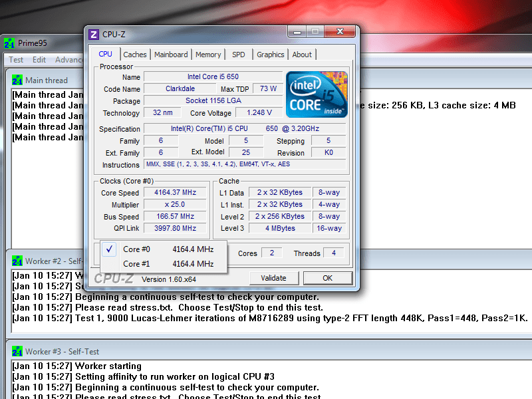The image size is (532, 399).
Task: Click the Level 3 value 4 MBytes
Action: click(280, 228)
